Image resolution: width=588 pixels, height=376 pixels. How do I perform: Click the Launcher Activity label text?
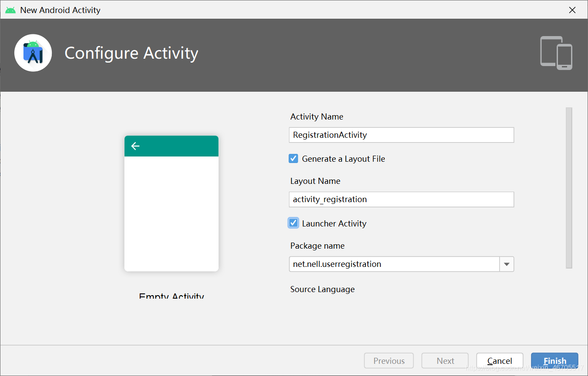coord(334,223)
